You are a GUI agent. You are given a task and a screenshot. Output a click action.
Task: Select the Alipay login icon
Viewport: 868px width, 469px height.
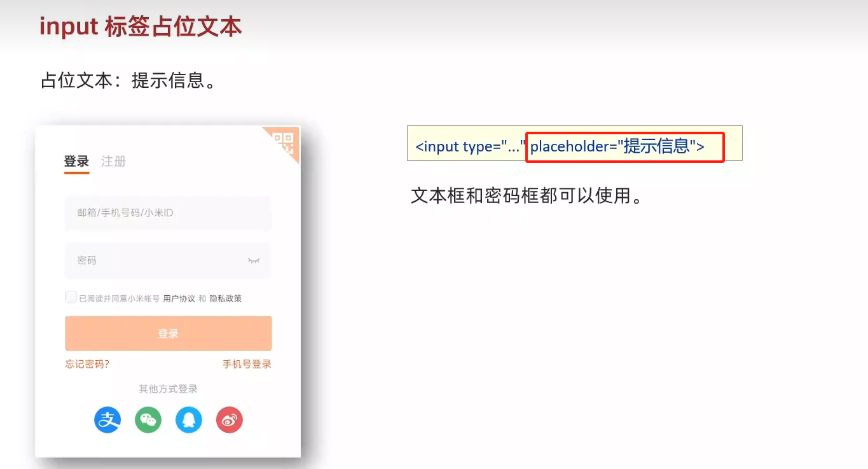tap(107, 419)
